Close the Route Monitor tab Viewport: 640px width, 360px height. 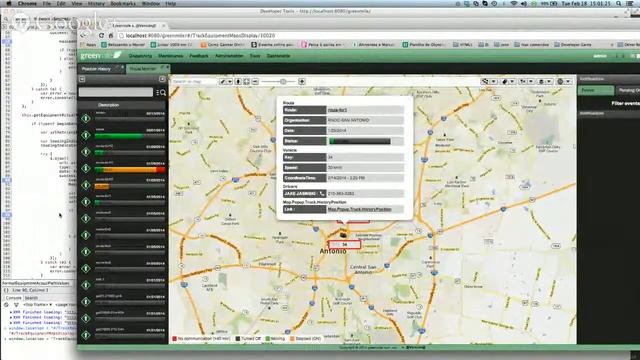coord(167,67)
